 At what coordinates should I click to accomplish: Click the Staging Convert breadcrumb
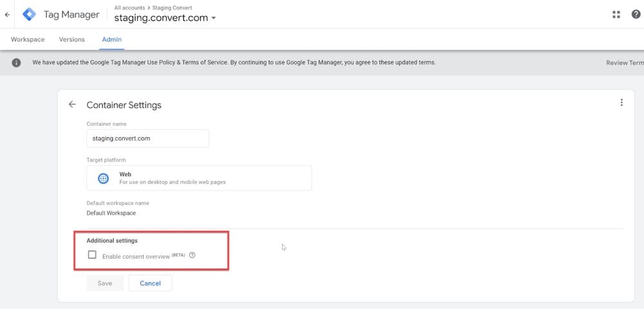(x=173, y=7)
